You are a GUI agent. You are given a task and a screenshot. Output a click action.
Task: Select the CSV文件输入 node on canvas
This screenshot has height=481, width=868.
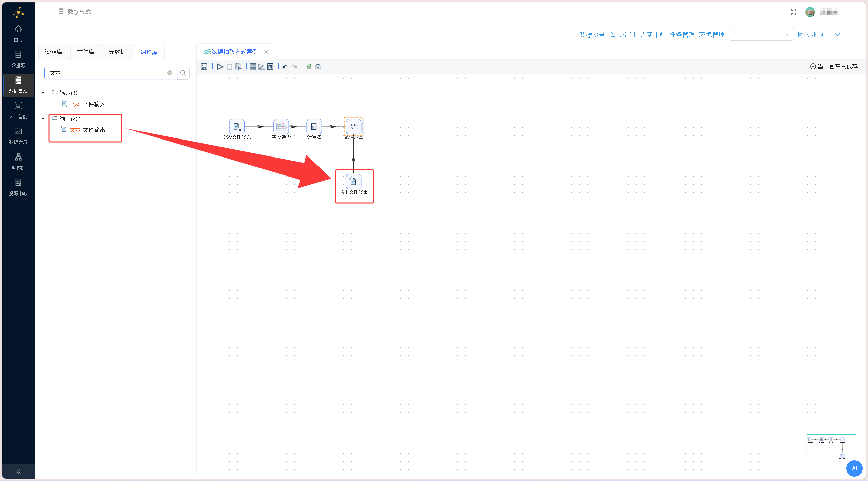(x=237, y=127)
